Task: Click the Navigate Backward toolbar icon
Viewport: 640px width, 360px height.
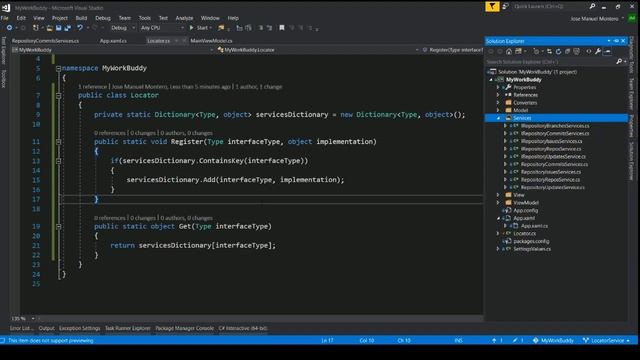Action: 9,28
